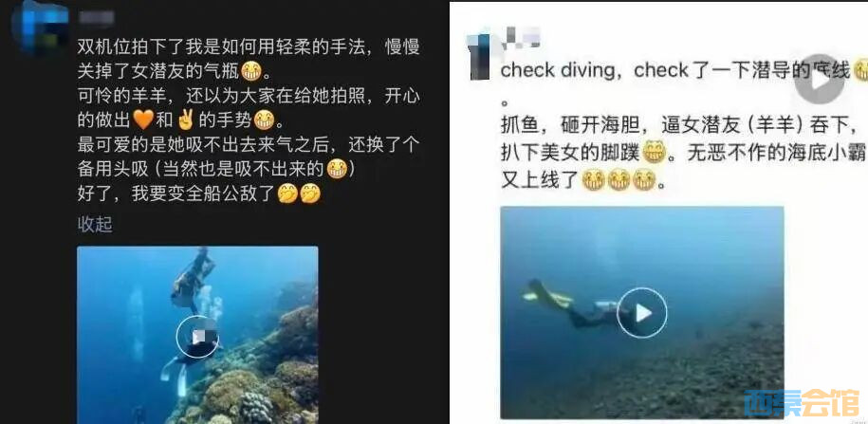
Task: Open the left poster's blurred username
Action: pos(96,18)
